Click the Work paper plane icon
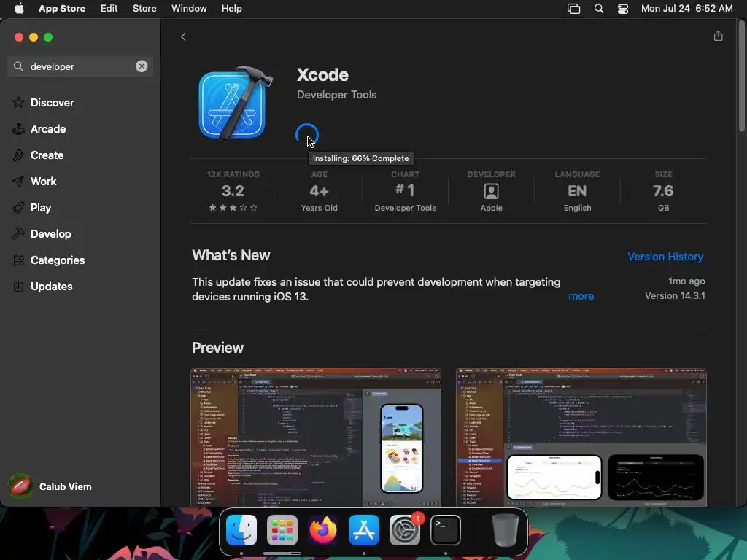This screenshot has width=747, height=560. click(18, 182)
